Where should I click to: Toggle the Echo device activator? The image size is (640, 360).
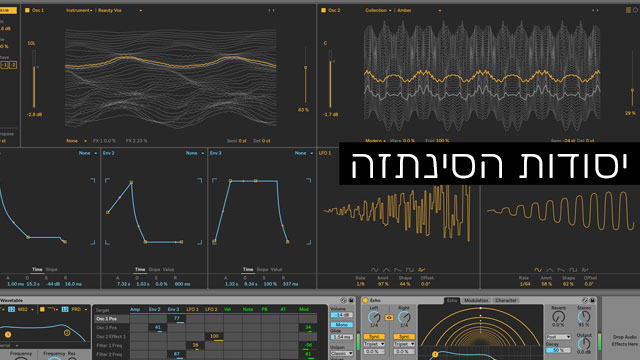pyautogui.click(x=365, y=300)
